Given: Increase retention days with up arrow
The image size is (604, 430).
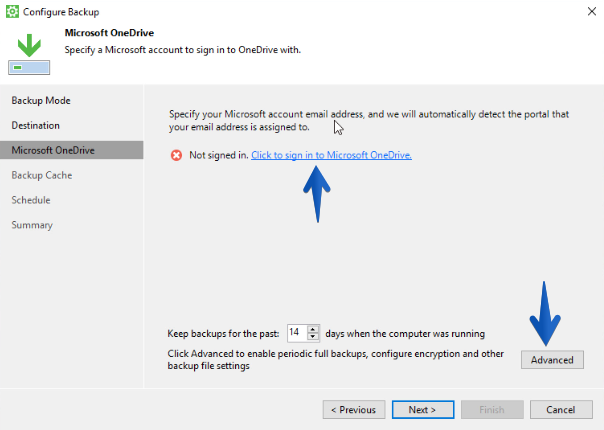Looking at the screenshot, I should pyautogui.click(x=313, y=329).
